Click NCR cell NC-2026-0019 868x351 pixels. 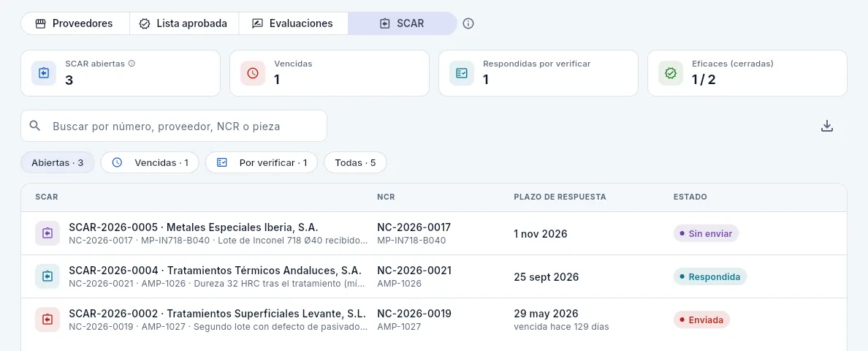[x=414, y=314]
